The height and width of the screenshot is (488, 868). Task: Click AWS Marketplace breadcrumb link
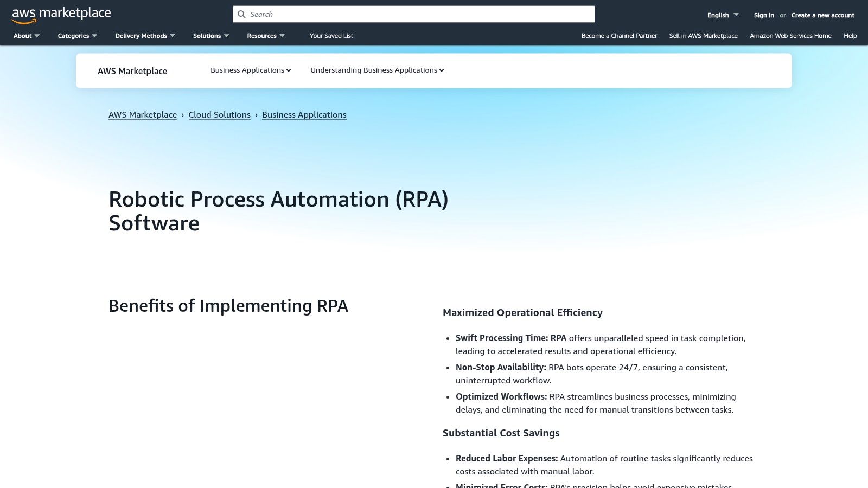pyautogui.click(x=143, y=115)
